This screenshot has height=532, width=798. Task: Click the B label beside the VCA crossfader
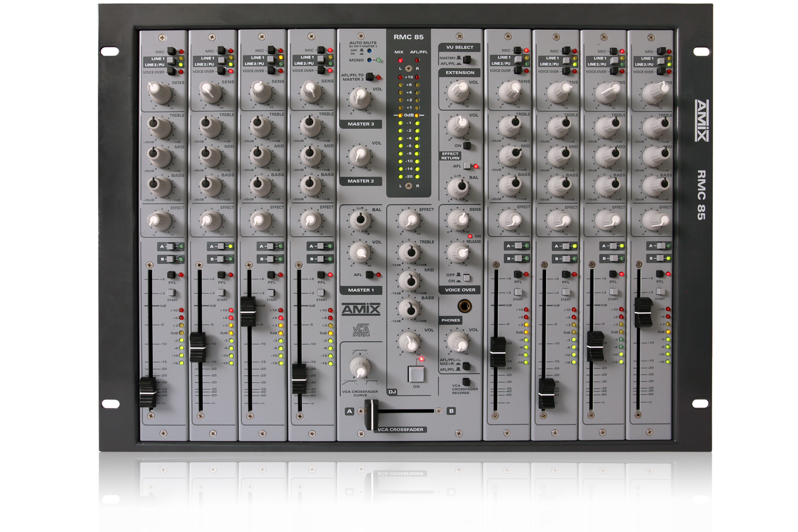[451, 411]
